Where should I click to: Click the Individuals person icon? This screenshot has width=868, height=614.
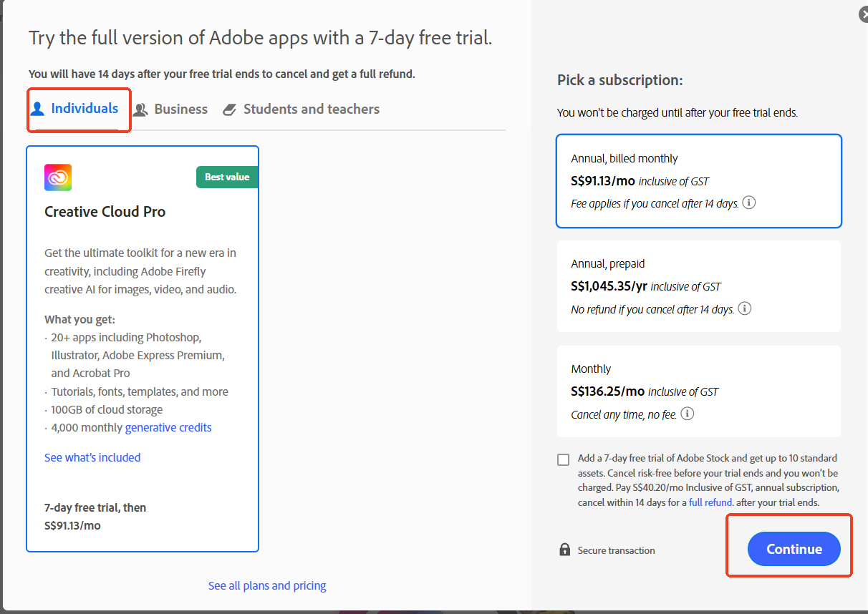pyautogui.click(x=38, y=109)
